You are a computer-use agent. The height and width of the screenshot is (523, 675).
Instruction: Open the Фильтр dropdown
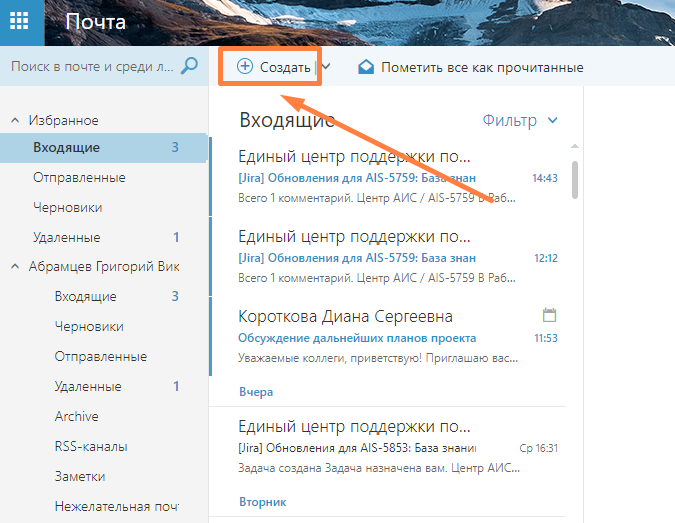[x=519, y=121]
